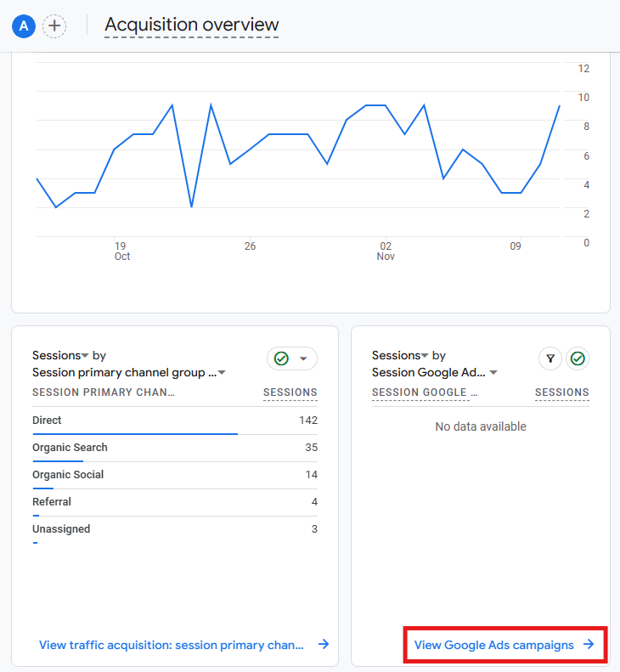Click the green check icon in Google Ads card
620x672 pixels.
click(x=578, y=359)
